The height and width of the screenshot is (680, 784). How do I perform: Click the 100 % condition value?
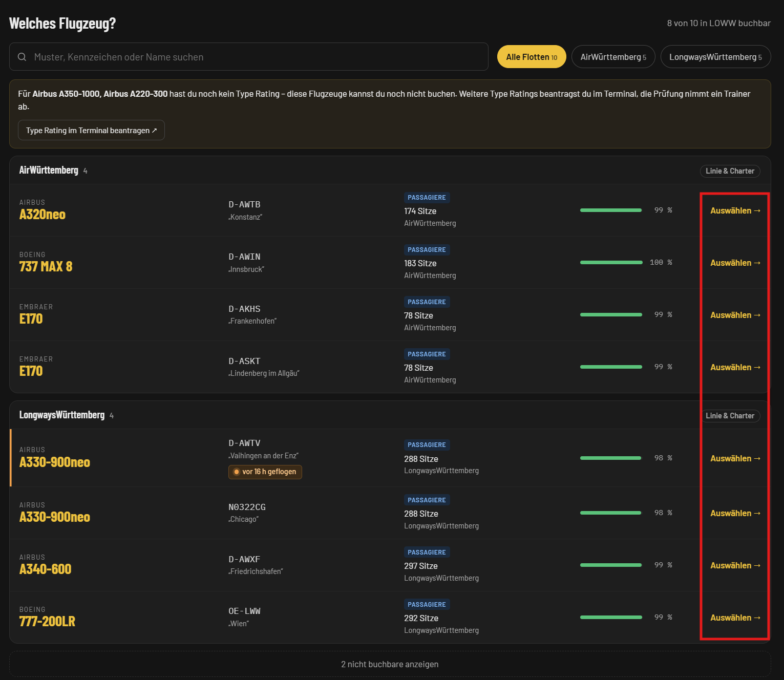pos(661,262)
